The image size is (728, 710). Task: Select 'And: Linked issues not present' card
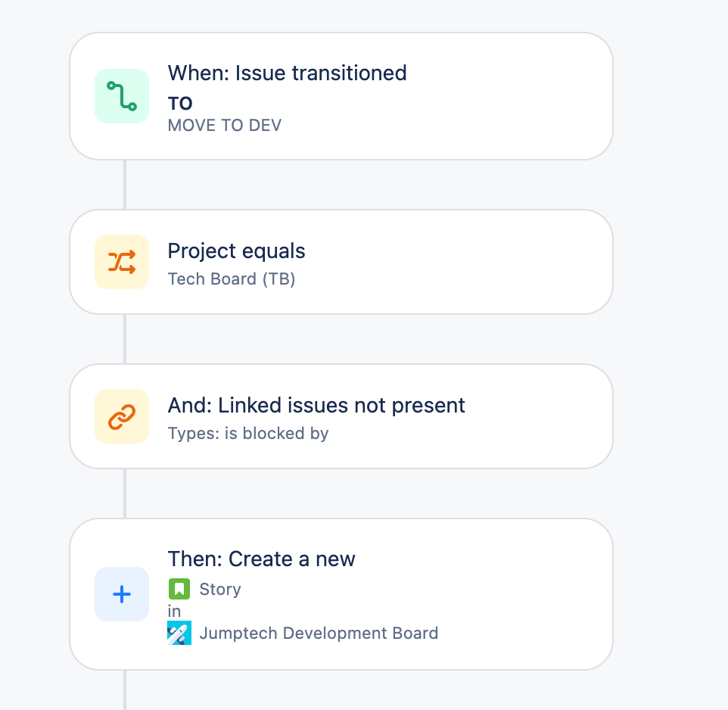341,416
